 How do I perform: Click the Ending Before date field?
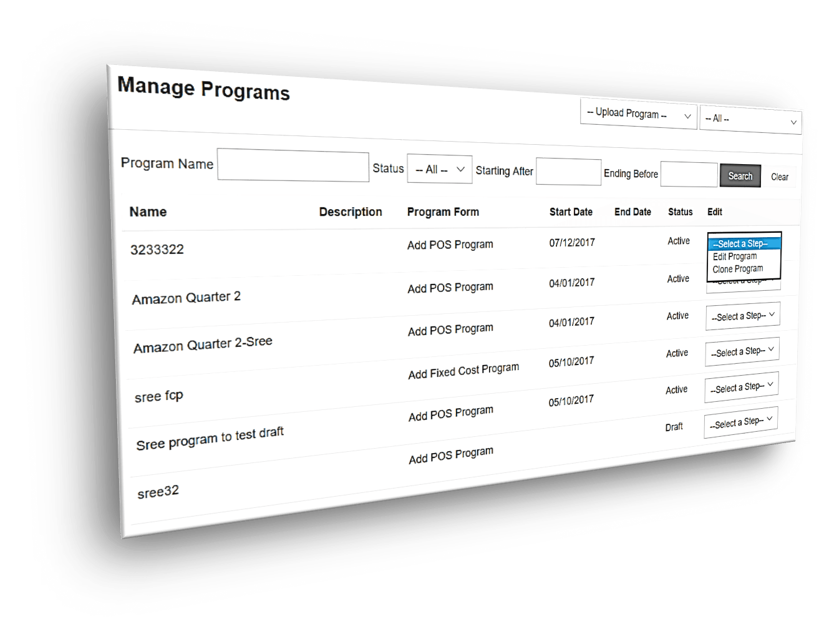pyautogui.click(x=689, y=175)
